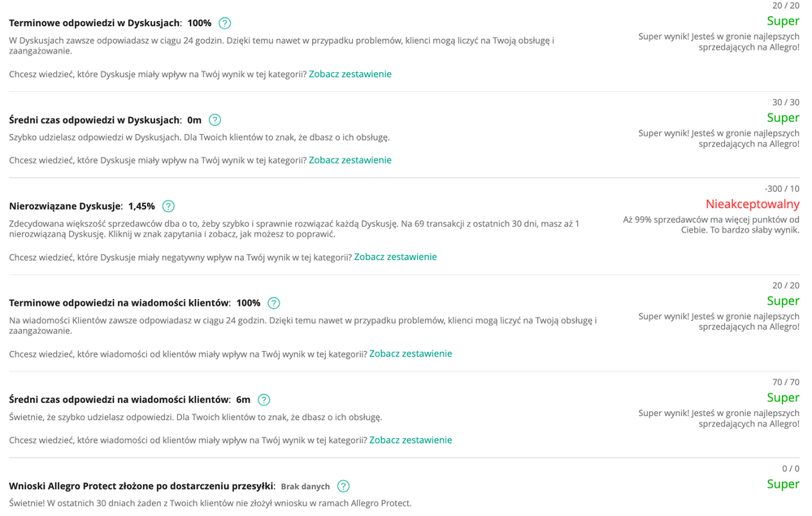The image size is (812, 516).
Task: Click help icon beside Średni czas odpowiedzi w Dyskusjach
Action: point(215,120)
